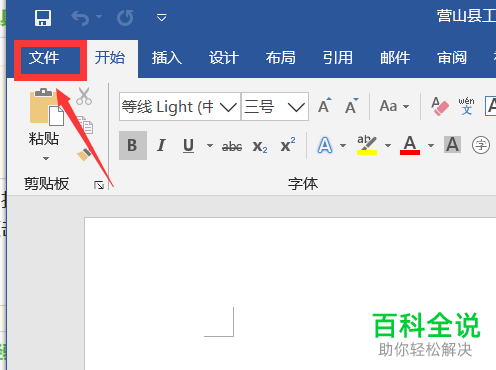Click the Increase Font Size icon
This screenshot has height=370, width=496.
[x=325, y=106]
